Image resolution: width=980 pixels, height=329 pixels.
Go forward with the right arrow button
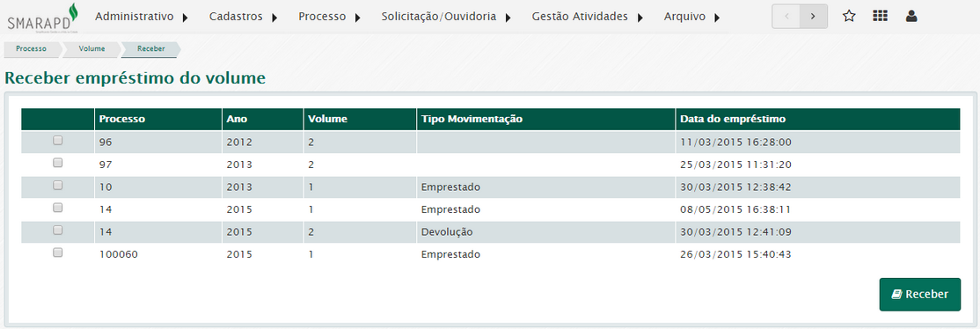(x=813, y=16)
